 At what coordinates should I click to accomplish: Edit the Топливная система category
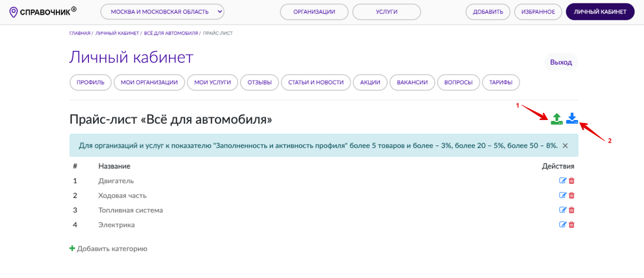pos(563,210)
